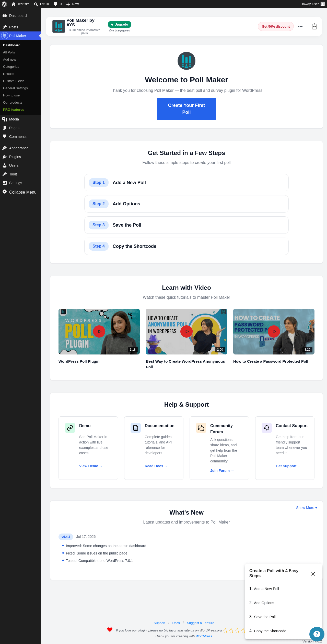Open General Settings submenu item

click(20, 88)
